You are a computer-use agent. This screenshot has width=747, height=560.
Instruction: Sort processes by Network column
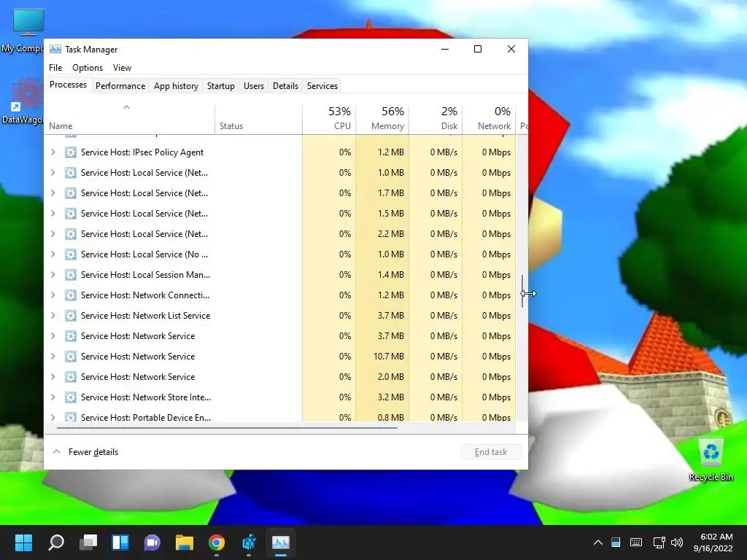tap(489, 119)
